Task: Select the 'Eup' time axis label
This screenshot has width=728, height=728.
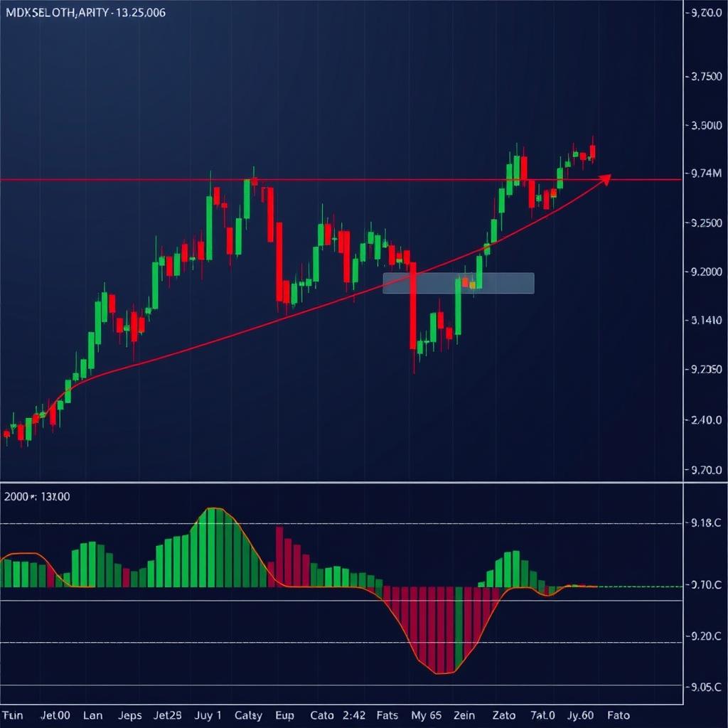Action: point(284,715)
